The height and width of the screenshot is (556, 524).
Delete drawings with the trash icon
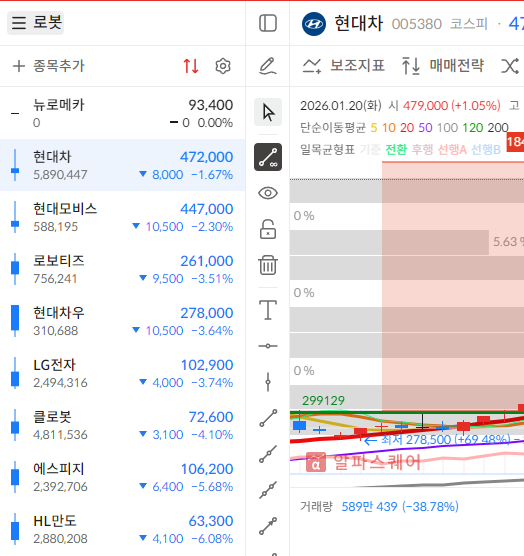point(268,265)
